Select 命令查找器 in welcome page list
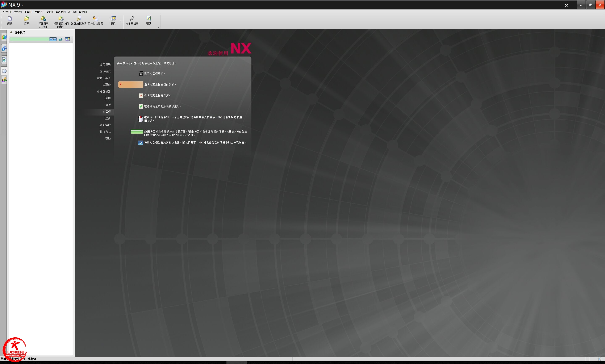The width and height of the screenshot is (605, 364). [x=104, y=92]
